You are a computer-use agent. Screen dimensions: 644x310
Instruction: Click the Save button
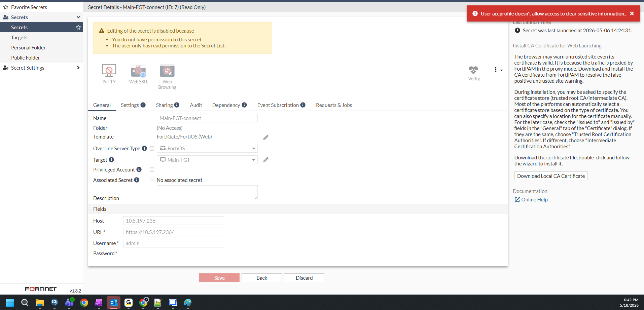click(219, 278)
